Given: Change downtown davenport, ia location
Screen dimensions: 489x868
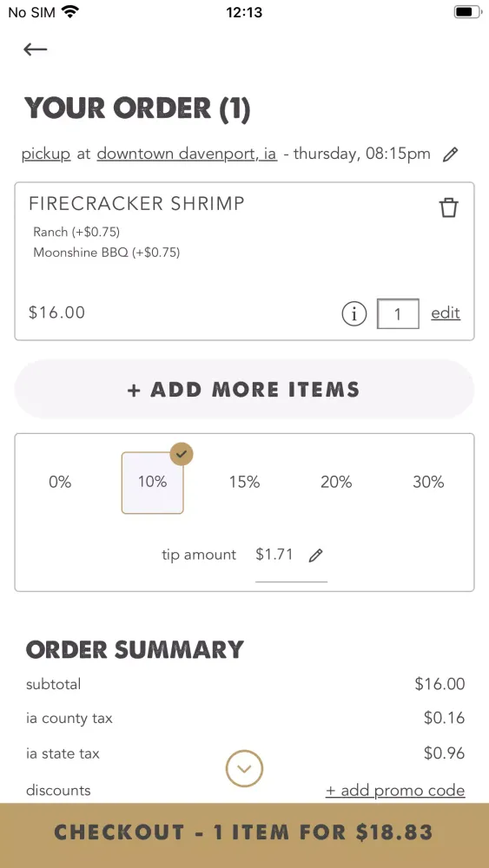Looking at the screenshot, I should coord(187,154).
